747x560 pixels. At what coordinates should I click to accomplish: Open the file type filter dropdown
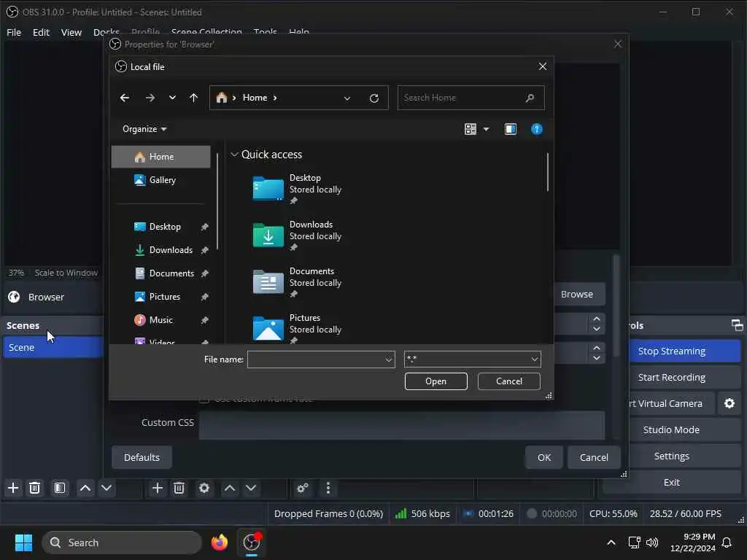[472, 359]
